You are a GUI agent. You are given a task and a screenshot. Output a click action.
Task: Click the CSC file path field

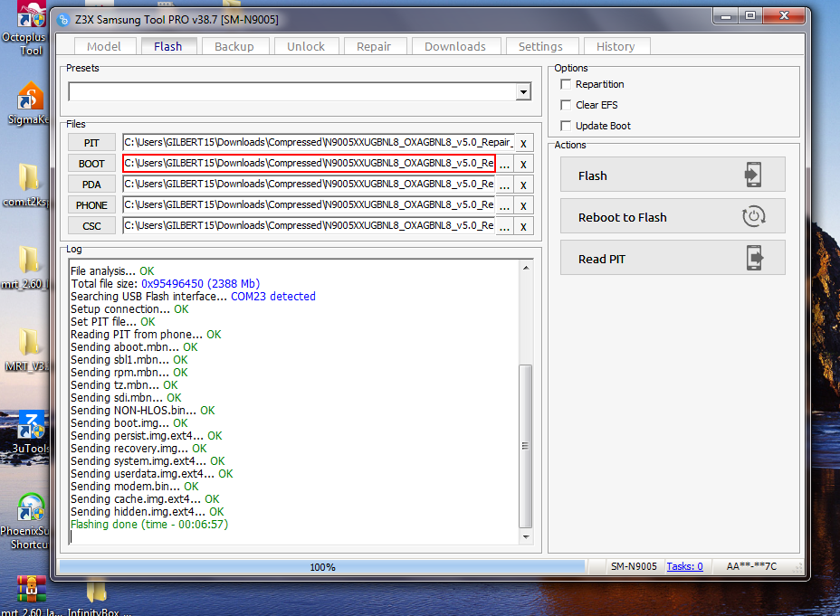tap(309, 226)
